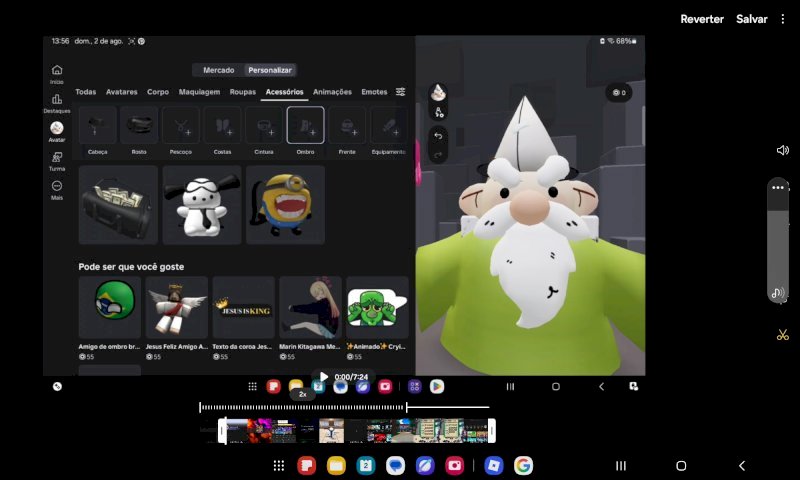
Task: Select the Avatares category tab
Action: coord(121,92)
